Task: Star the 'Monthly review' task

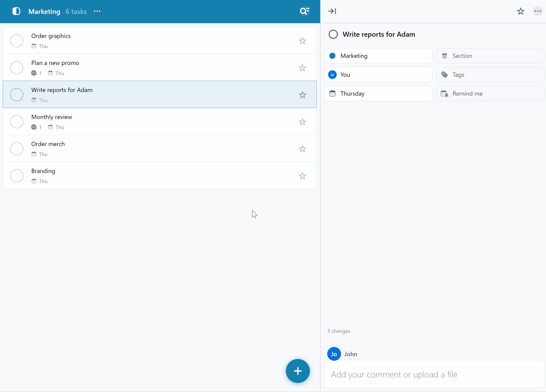Action: coord(302,122)
